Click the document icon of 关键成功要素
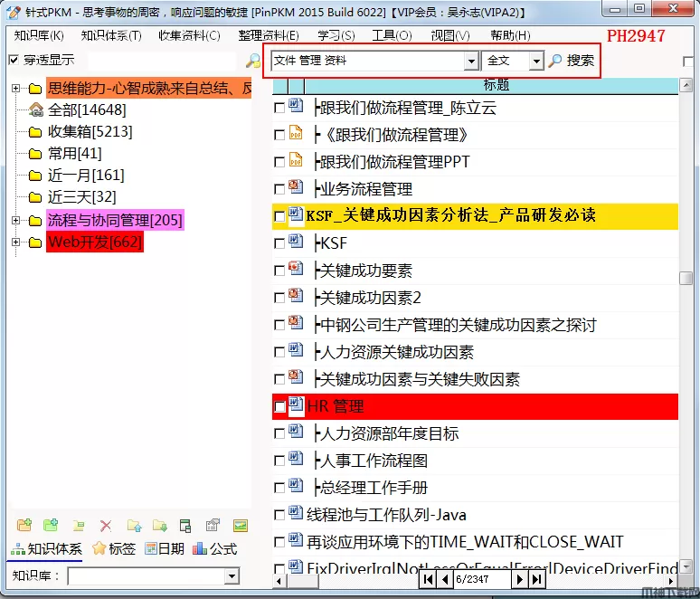700x599 pixels. 296,269
